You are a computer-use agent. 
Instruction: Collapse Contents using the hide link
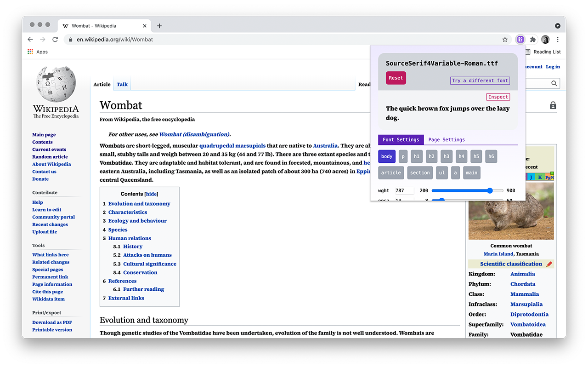tap(151, 194)
